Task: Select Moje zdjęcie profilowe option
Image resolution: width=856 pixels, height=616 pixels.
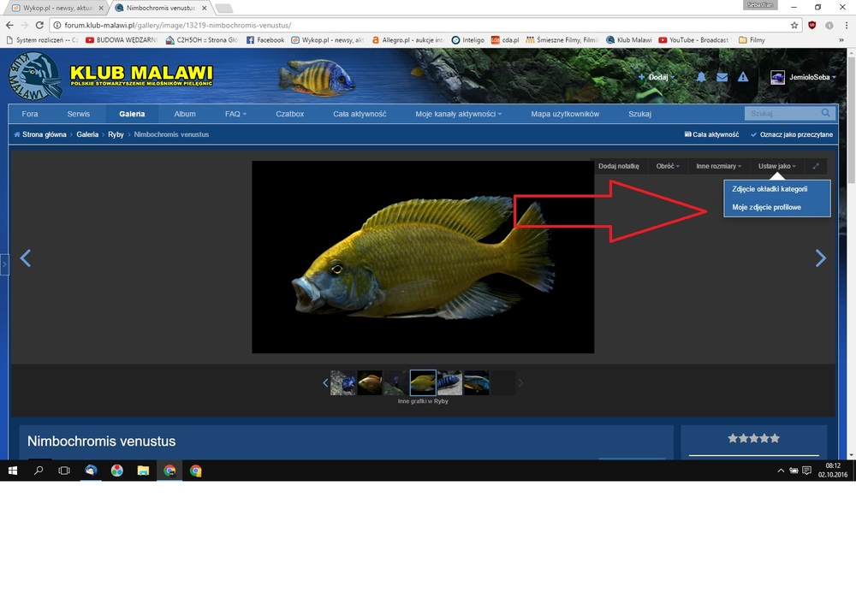Action: click(x=766, y=207)
